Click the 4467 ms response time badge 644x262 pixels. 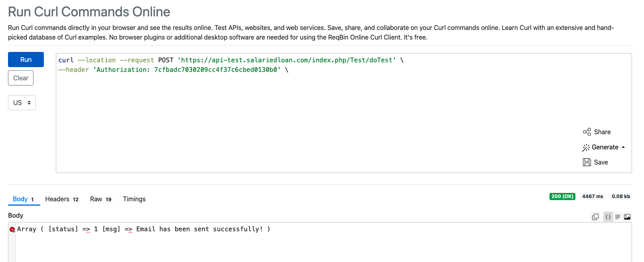(593, 196)
